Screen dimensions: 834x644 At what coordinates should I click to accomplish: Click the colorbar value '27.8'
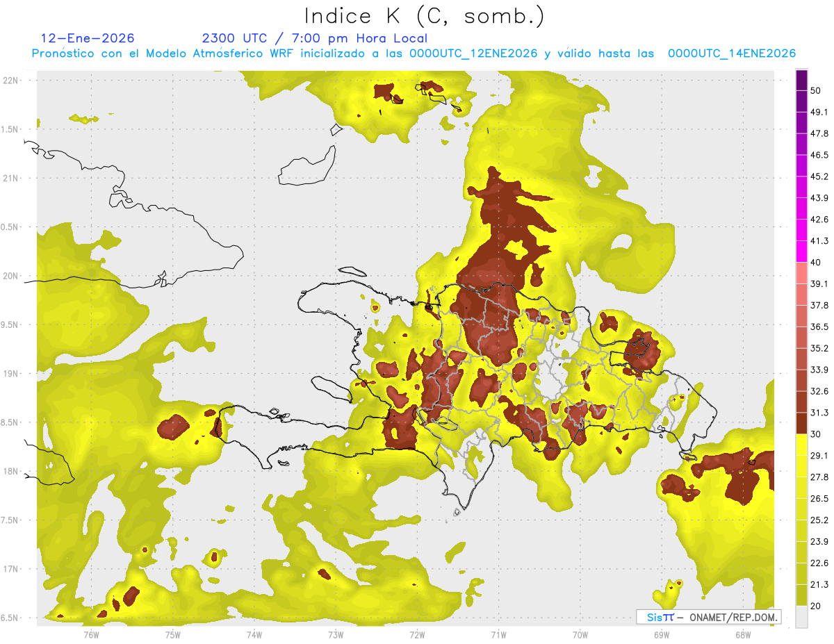pos(819,477)
